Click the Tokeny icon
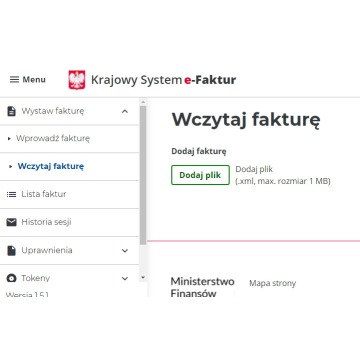The height and width of the screenshot is (360, 360). 11,278
